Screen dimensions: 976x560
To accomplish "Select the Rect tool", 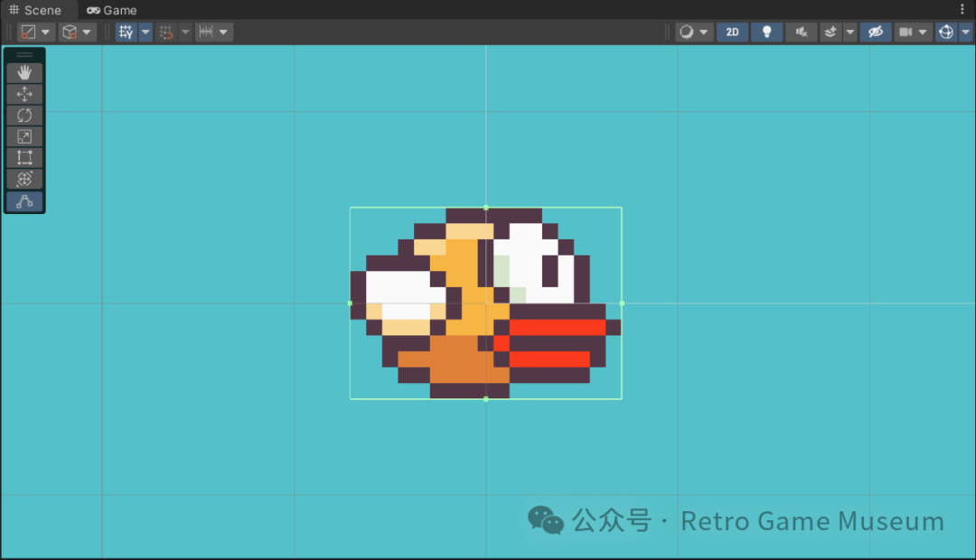I will (x=24, y=157).
